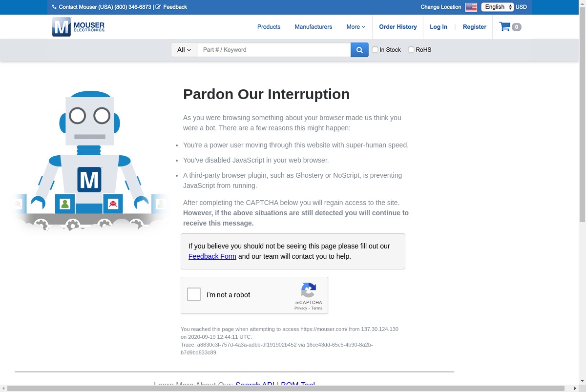
Task: Click the USD currency label
Action: point(521,7)
